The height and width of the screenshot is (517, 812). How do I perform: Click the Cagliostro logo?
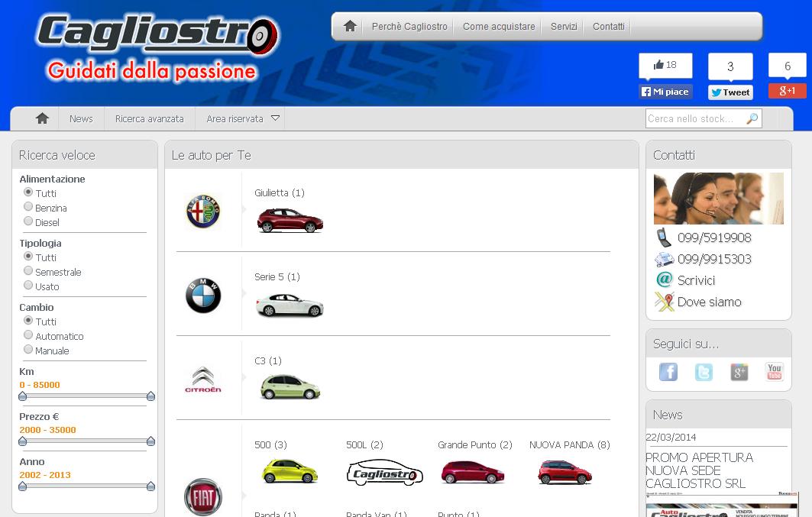coord(158,34)
